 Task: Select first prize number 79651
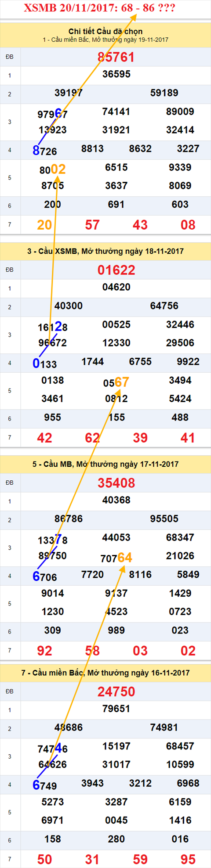click(116, 709)
